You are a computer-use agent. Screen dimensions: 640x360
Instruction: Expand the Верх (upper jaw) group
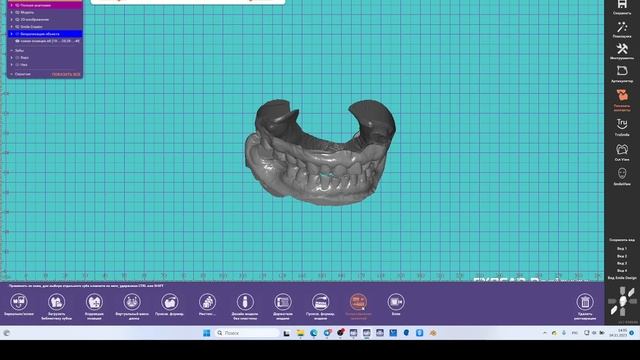(x=11, y=58)
